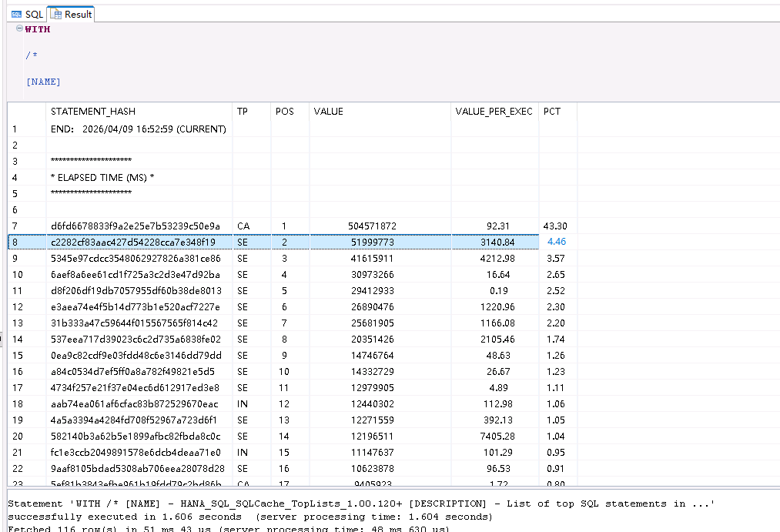Click the TP cell IN in row 18

pos(243,403)
